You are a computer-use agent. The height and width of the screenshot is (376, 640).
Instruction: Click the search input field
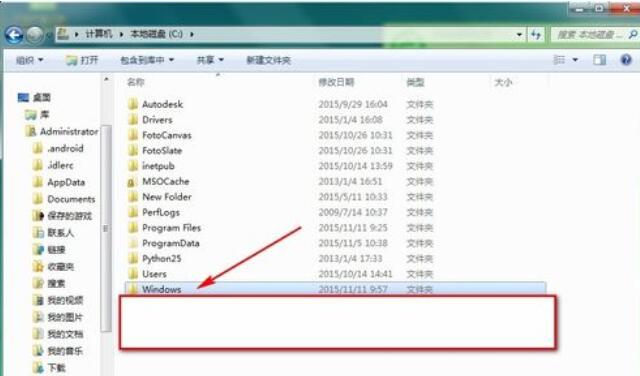point(589,35)
